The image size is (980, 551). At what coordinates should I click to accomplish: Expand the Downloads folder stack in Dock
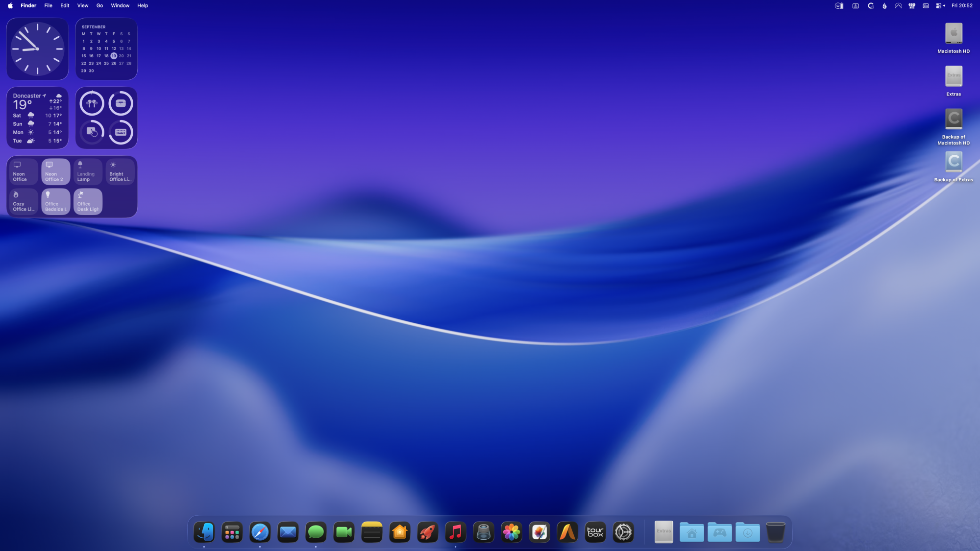coord(747,532)
